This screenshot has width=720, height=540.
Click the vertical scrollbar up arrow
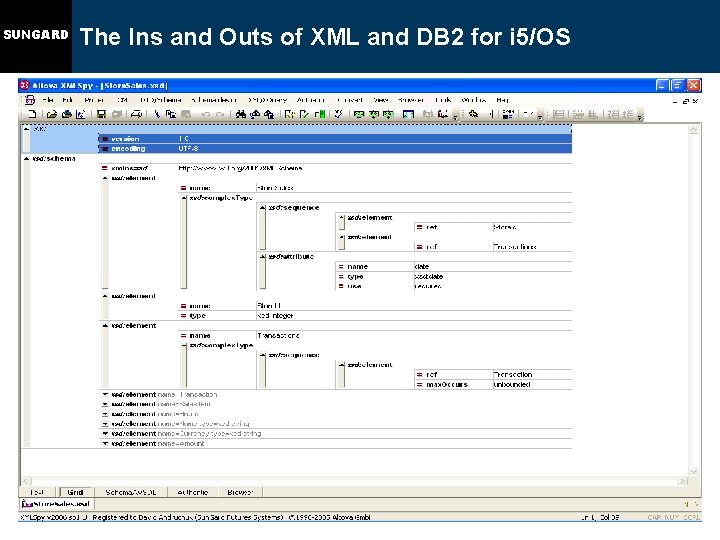click(693, 129)
